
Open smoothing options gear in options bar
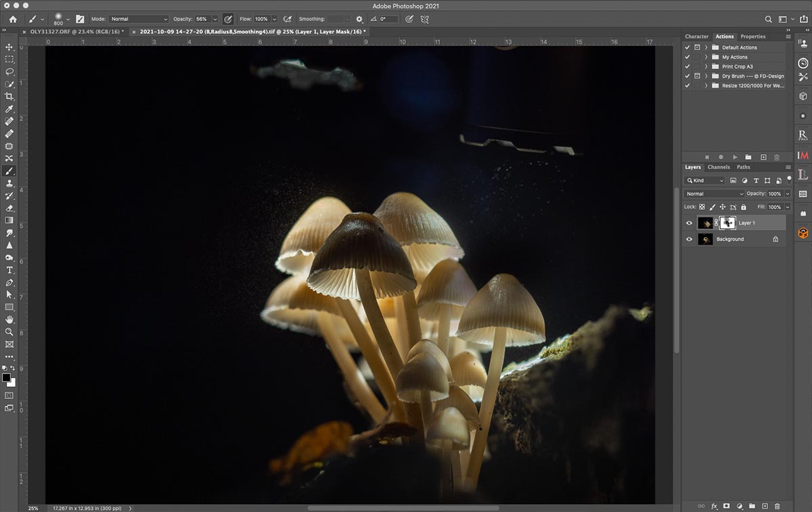pos(359,20)
